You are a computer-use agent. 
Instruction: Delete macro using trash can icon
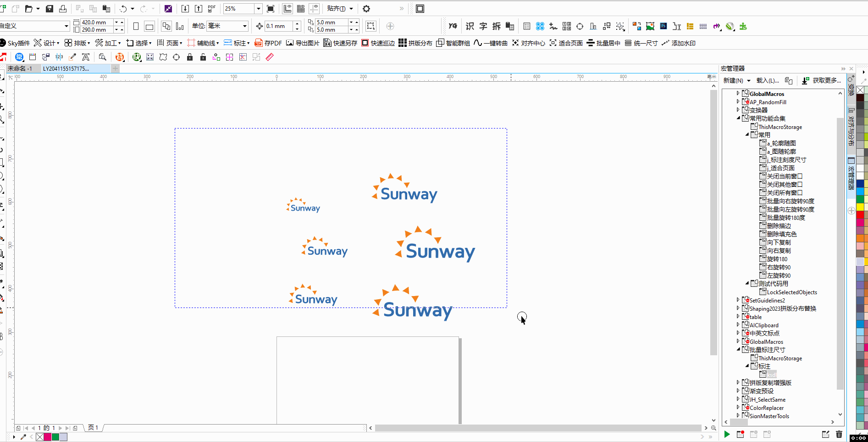[839, 434]
